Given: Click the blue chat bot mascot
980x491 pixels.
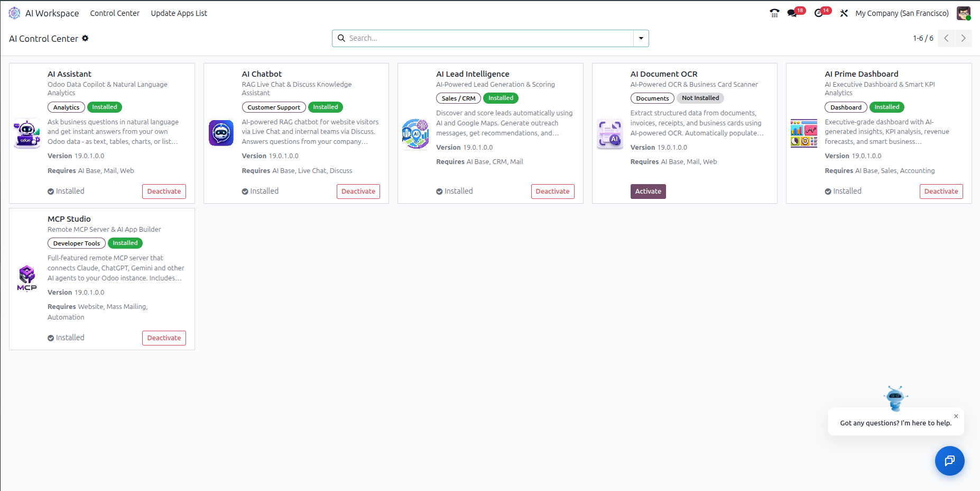Looking at the screenshot, I should tap(895, 398).
